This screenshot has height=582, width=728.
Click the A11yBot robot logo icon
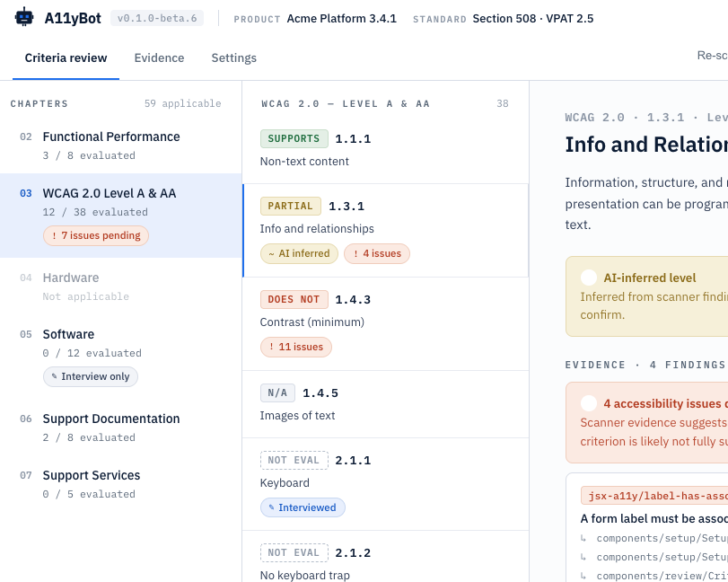[x=24, y=17]
